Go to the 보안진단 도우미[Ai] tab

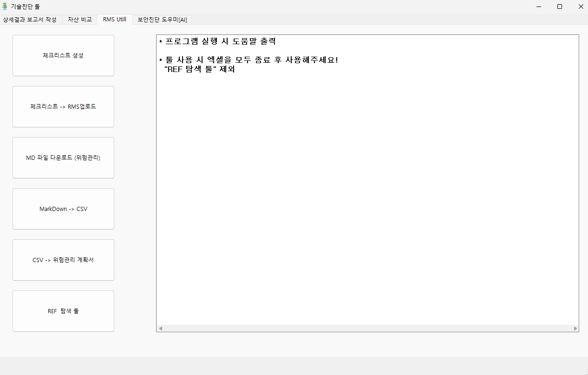pos(162,20)
